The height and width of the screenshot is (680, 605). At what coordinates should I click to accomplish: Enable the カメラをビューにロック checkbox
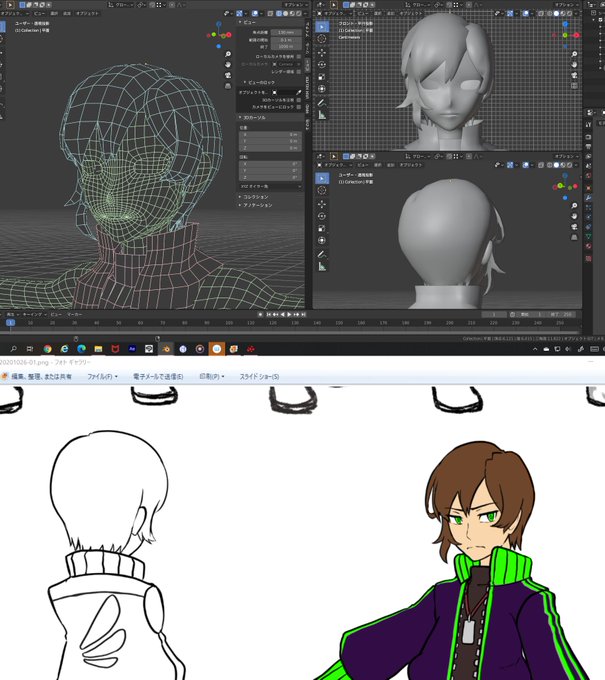click(x=298, y=107)
